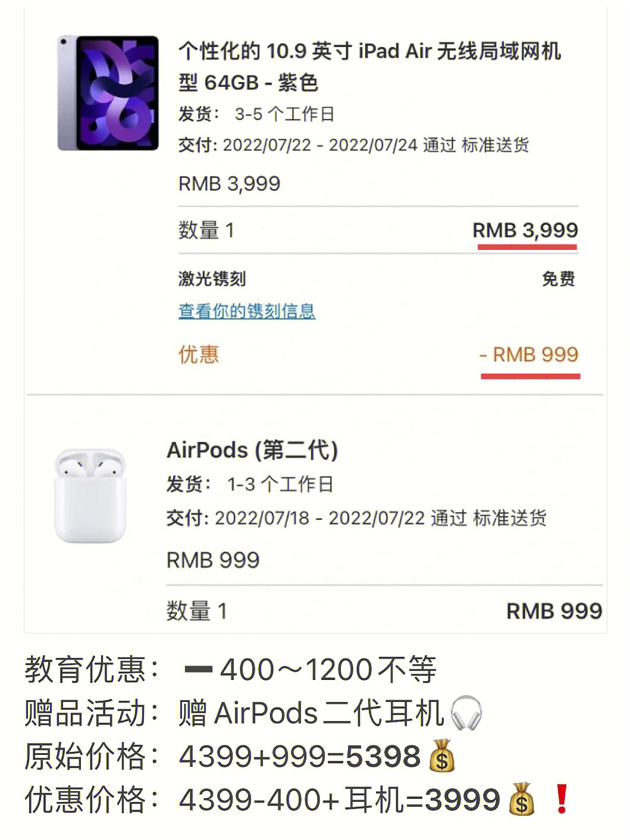Click 数量 1 in the AirPods section
This screenshot has width=630, height=840.
pos(196,611)
